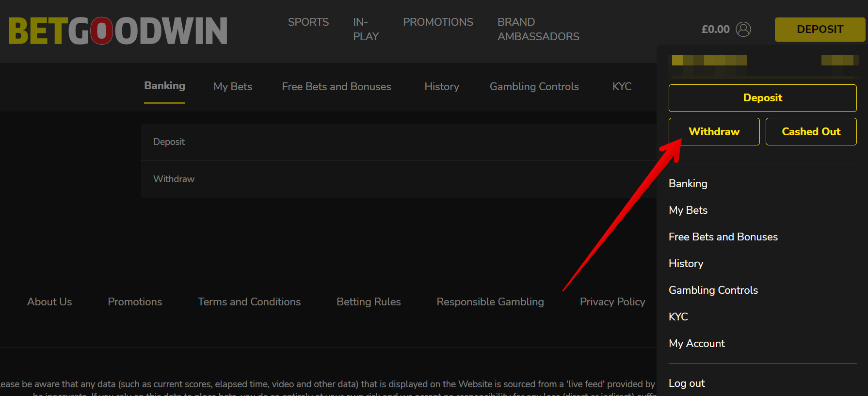Open Terms and Conditions footer link
Screen dimensions: 868x396
[249, 302]
